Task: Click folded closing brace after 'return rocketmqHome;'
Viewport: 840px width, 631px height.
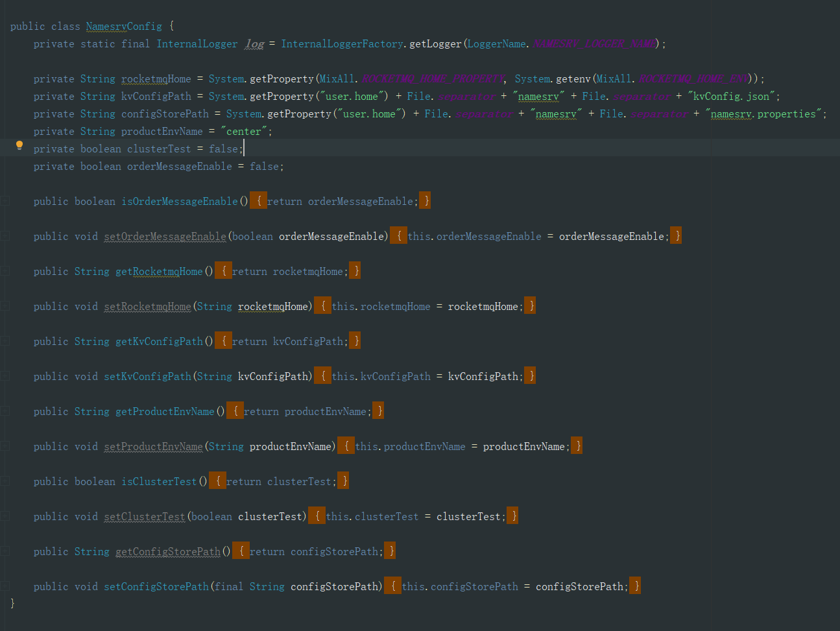Action: (x=355, y=271)
